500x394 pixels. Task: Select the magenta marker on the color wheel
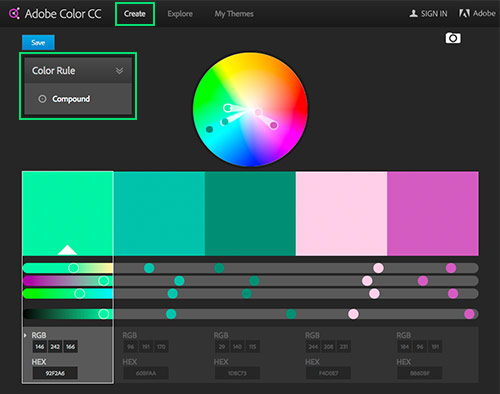274,125
